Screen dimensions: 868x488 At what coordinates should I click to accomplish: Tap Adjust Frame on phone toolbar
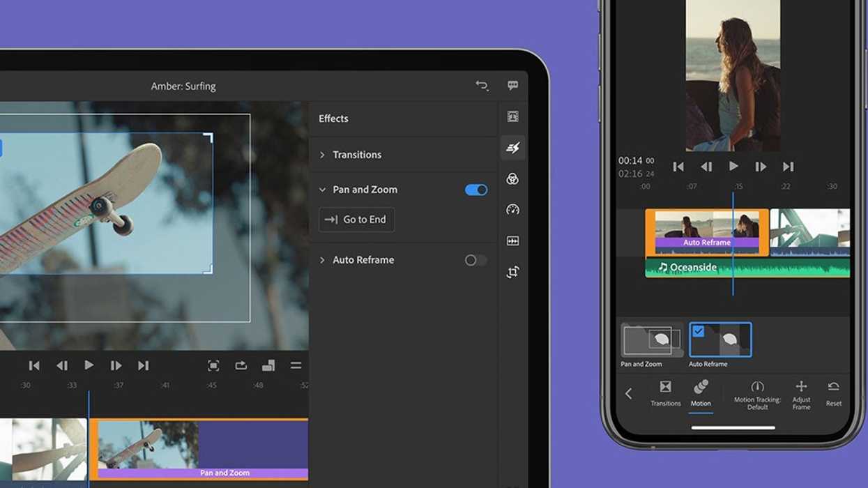tap(801, 395)
